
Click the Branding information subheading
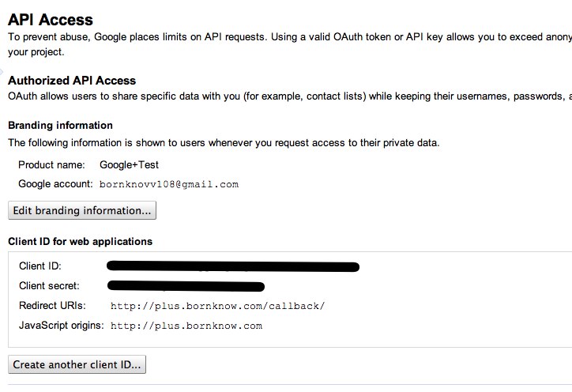(x=60, y=126)
